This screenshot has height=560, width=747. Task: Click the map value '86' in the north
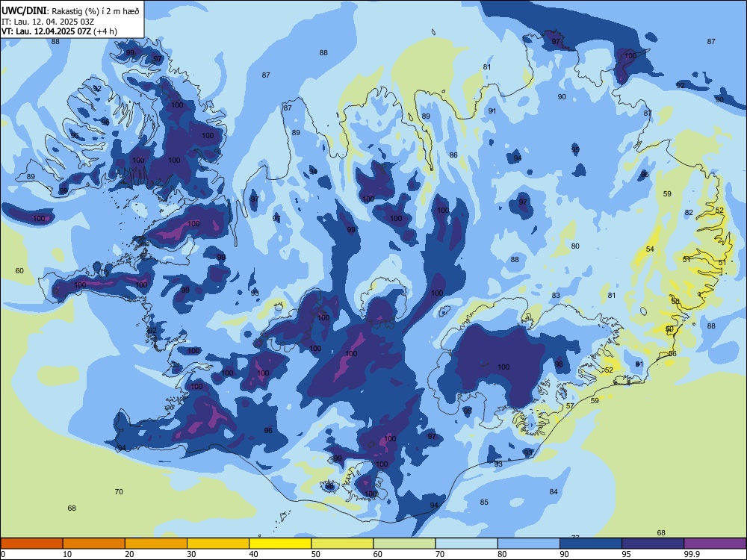click(x=453, y=155)
